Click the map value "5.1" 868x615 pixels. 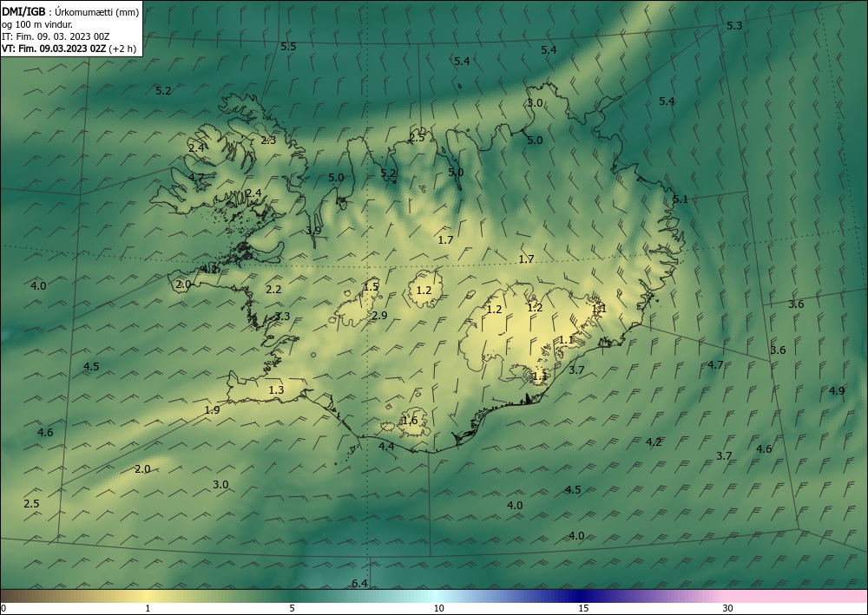680,200
